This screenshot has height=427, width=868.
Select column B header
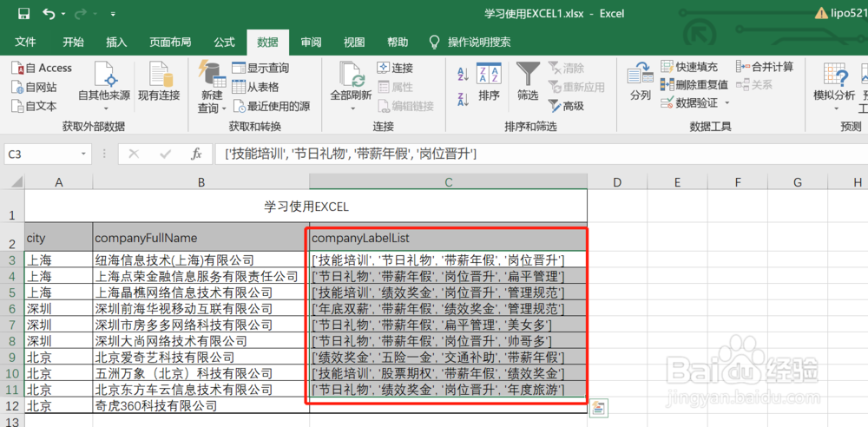click(201, 182)
